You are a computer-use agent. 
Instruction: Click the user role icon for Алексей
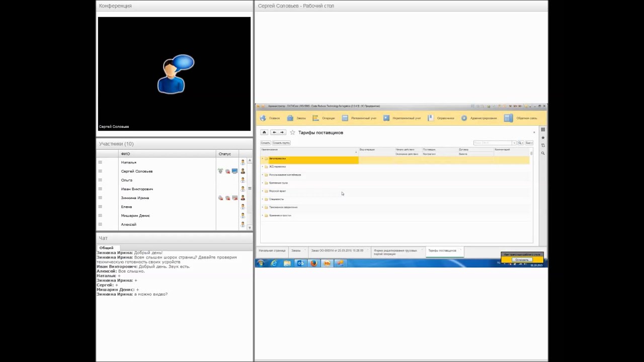point(243,224)
